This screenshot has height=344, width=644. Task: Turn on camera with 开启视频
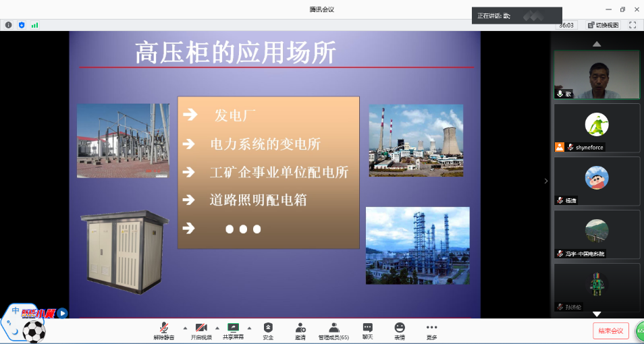(200, 330)
